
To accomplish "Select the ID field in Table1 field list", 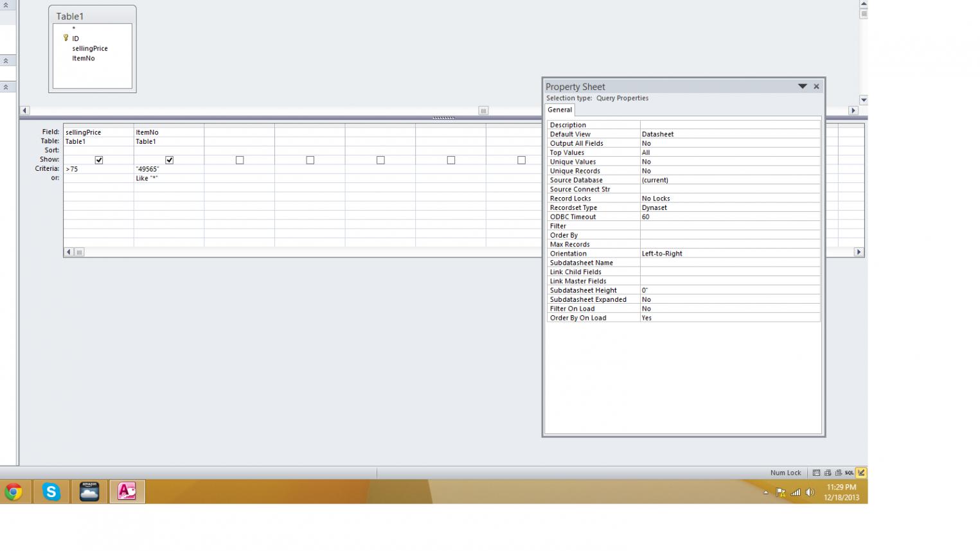I will pos(75,39).
